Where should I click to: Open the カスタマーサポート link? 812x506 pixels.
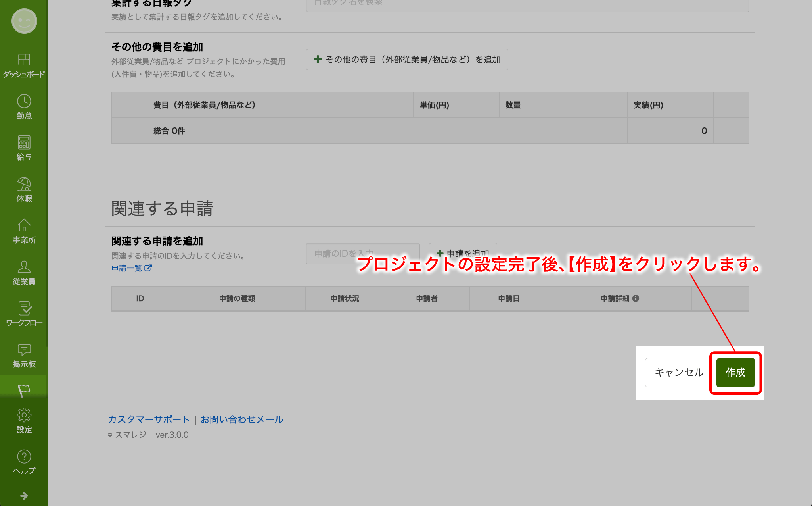tap(149, 419)
